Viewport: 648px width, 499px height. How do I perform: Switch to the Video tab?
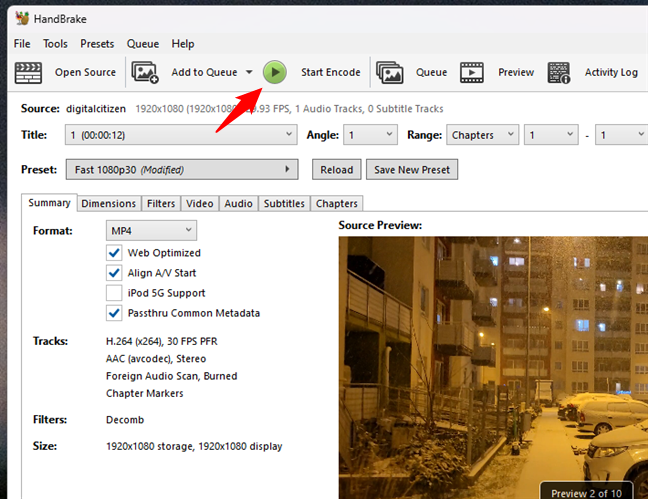200,203
